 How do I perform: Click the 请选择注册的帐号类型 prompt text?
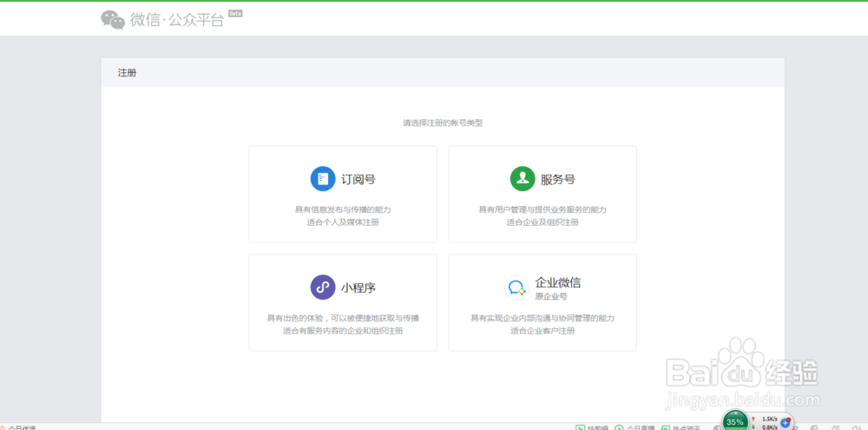click(443, 123)
